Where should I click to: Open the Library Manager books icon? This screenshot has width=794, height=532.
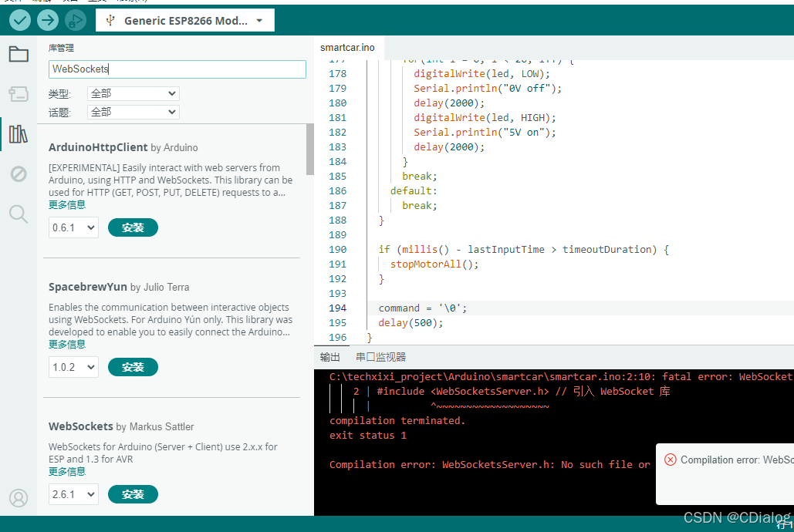pyautogui.click(x=19, y=133)
